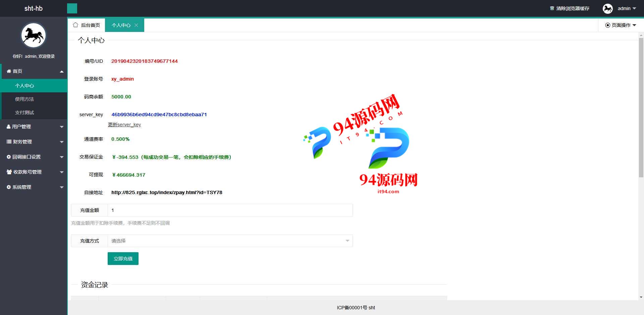Click the gear icon next to 系统管理
This screenshot has height=315, width=644.
pyautogui.click(x=9, y=187)
